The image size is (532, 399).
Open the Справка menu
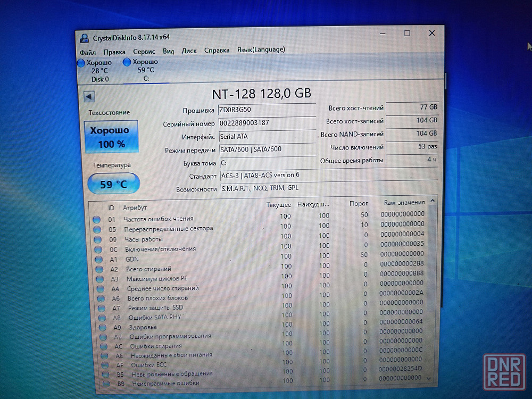tap(217, 51)
